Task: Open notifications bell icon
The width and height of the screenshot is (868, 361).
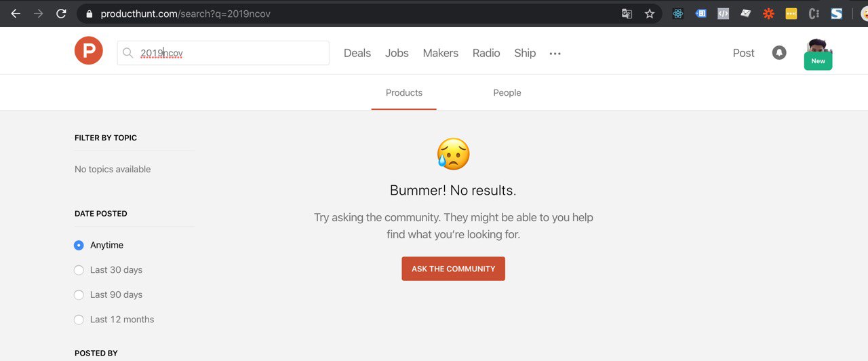Action: point(779,53)
